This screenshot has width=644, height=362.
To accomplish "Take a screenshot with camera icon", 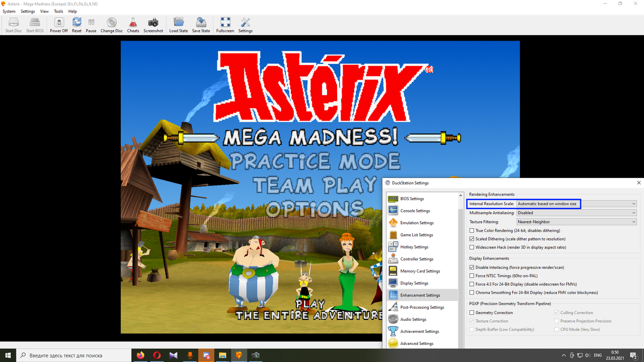I will point(153,25).
